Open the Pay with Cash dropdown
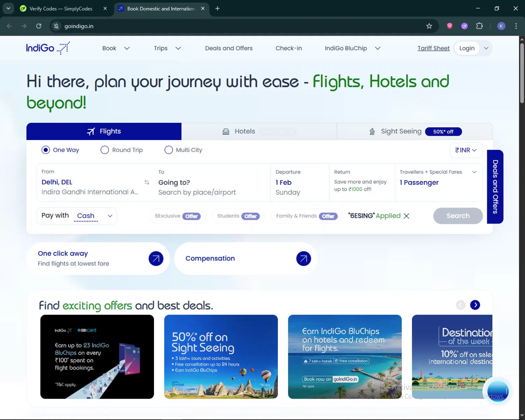The image size is (525, 420). coord(77,216)
